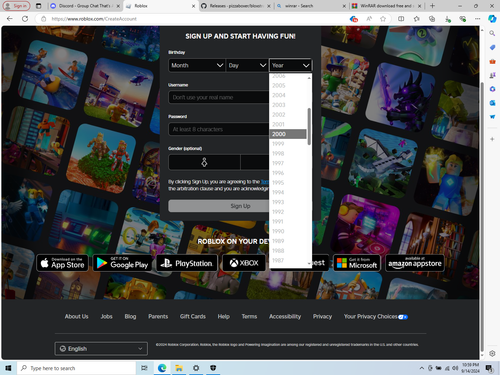
Task: Expand the English language selector
Action: [x=101, y=349]
